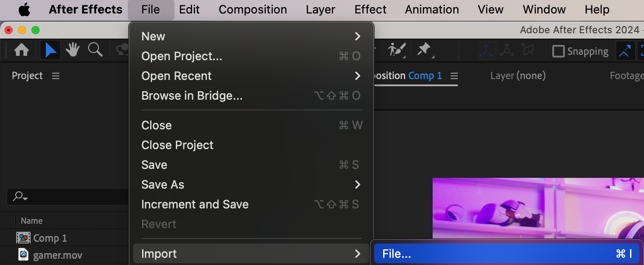644x265 pixels.
Task: Select the Hand tool
Action: click(72, 50)
